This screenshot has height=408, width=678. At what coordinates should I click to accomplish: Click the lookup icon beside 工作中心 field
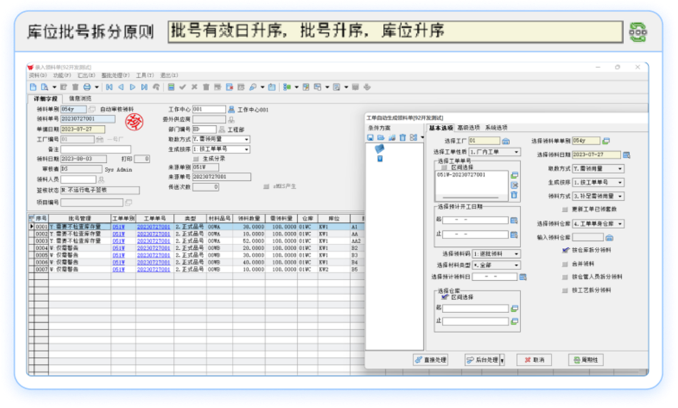(x=232, y=108)
